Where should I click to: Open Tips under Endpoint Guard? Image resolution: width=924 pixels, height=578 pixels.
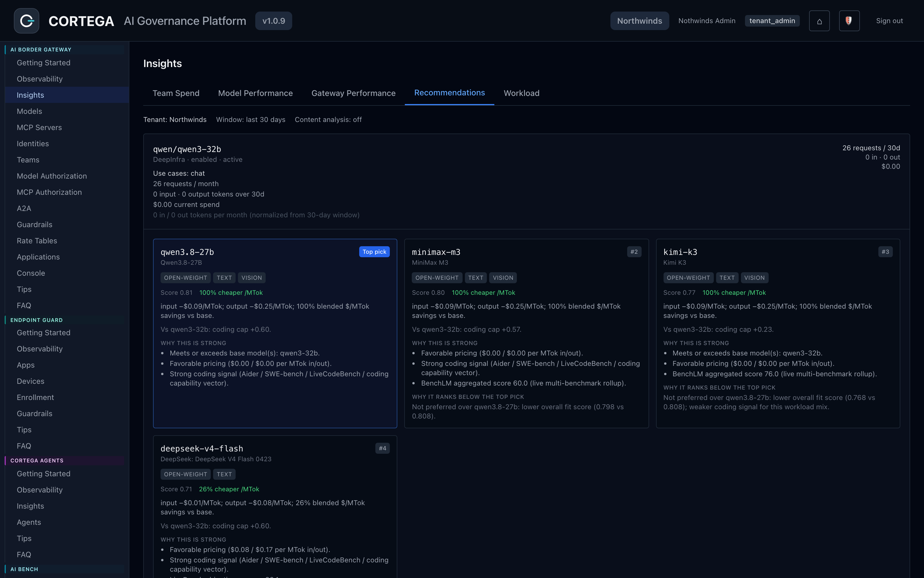point(67,430)
